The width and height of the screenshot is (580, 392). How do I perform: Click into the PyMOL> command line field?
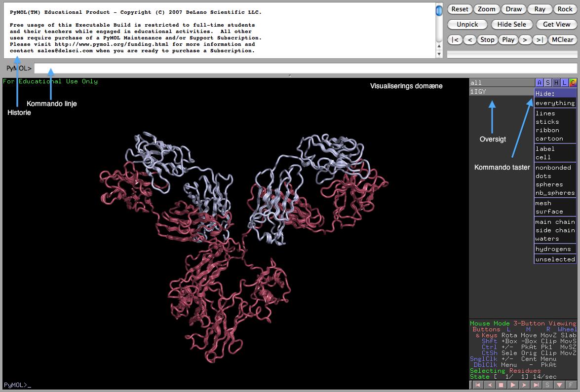pyautogui.click(x=305, y=69)
